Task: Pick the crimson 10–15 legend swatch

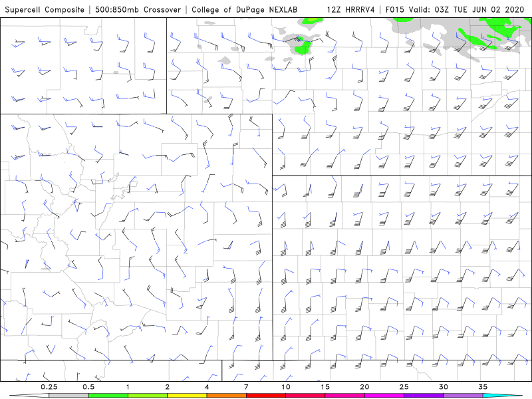Action: click(305, 396)
